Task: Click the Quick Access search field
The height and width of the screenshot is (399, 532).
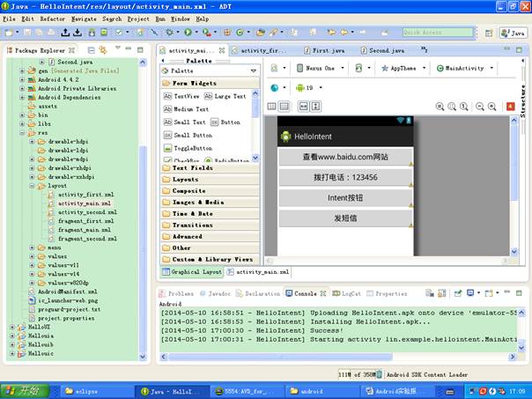Action: [x=436, y=33]
